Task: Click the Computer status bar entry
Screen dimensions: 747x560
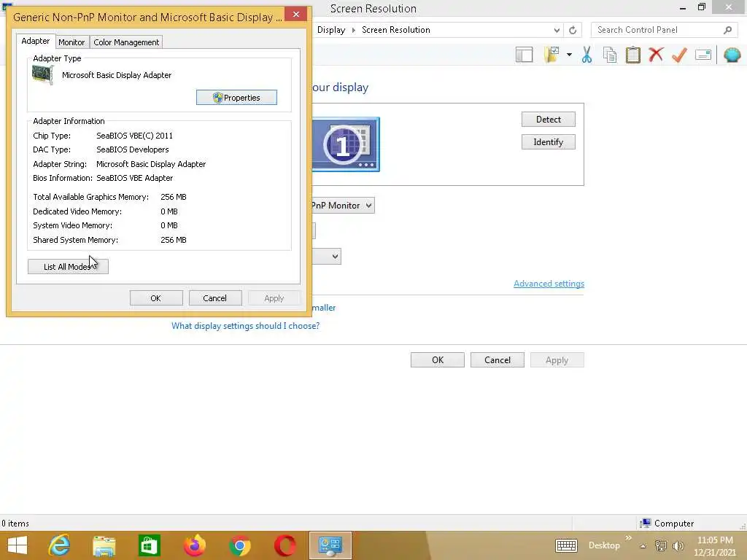Action: [667, 524]
